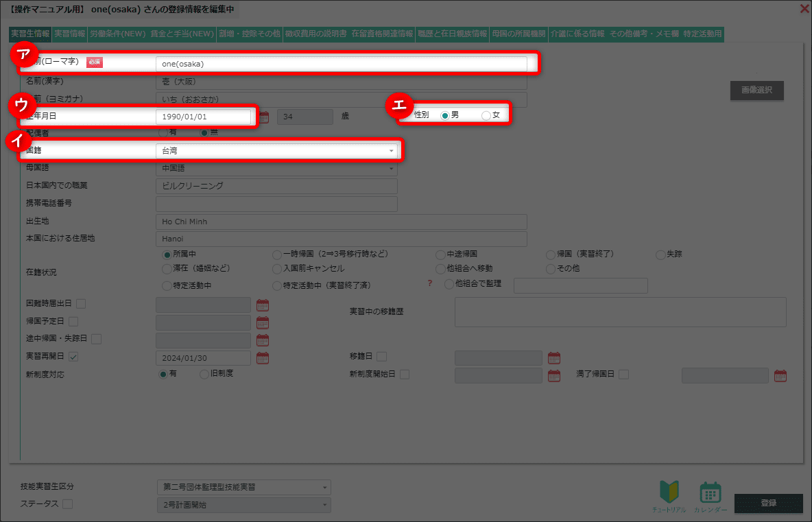Click the red question mark help icon
Image resolution: width=812 pixels, height=522 pixels.
[x=430, y=283]
